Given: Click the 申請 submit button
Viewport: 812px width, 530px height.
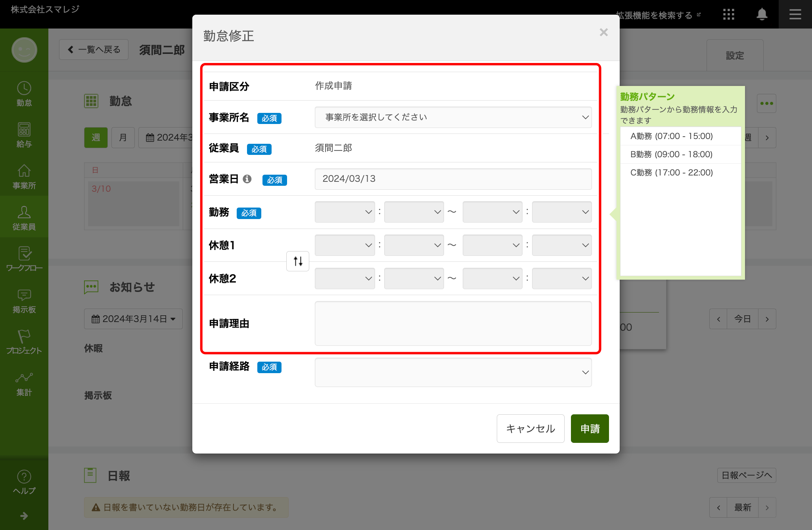Looking at the screenshot, I should (590, 429).
